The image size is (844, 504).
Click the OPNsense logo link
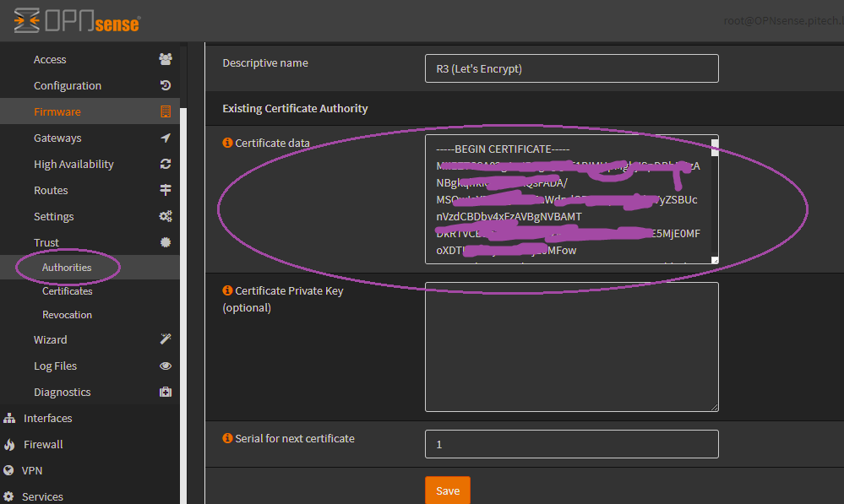pyautogui.click(x=77, y=21)
